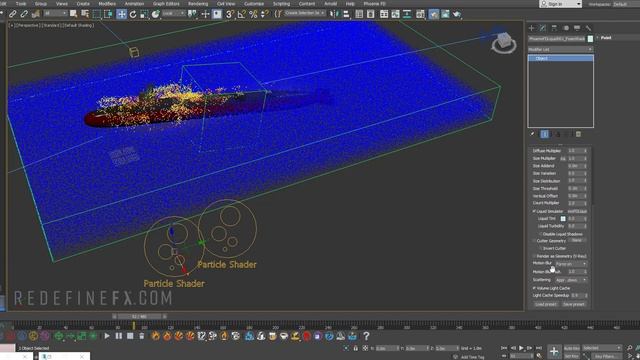Click the question mark help icon

[x=366, y=336]
